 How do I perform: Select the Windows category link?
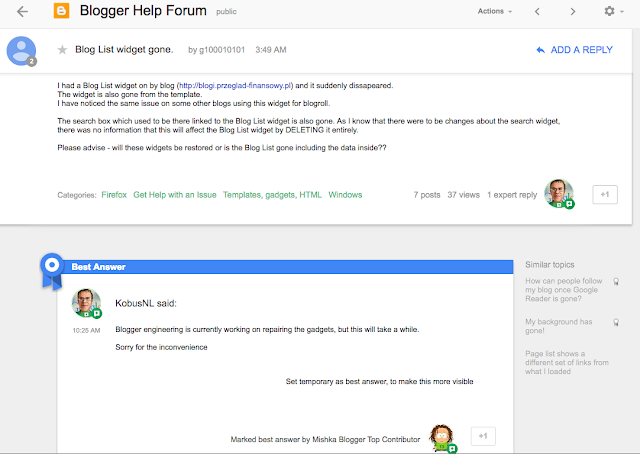345,195
